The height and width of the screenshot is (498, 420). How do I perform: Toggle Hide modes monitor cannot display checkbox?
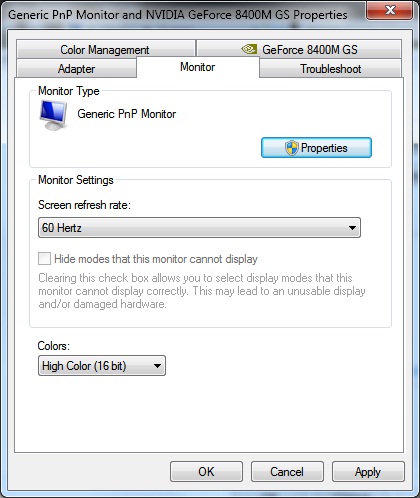pos(45,259)
